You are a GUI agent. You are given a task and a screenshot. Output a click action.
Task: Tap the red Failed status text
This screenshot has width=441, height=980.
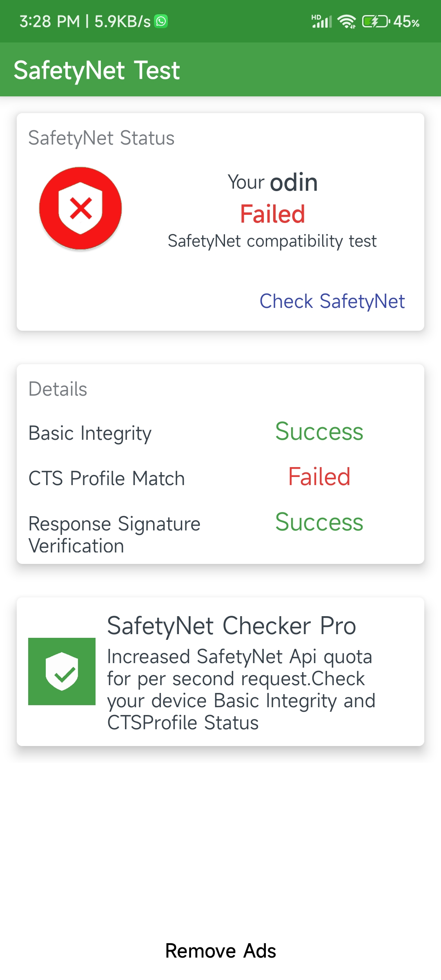click(x=272, y=214)
